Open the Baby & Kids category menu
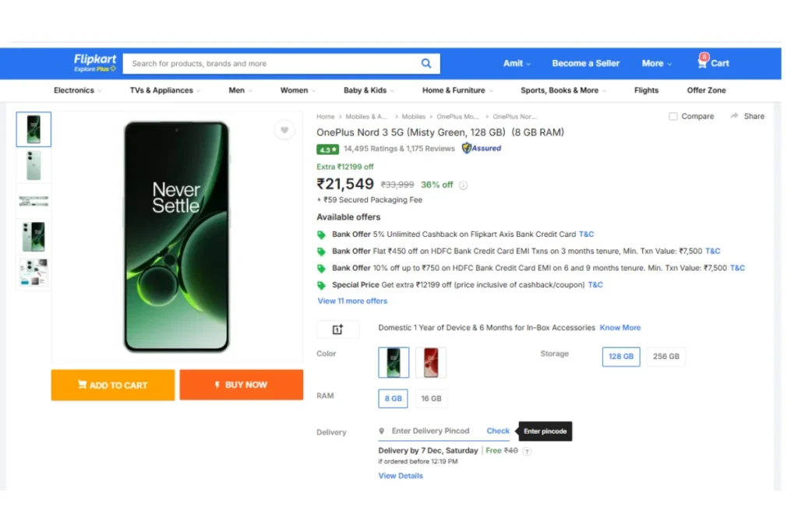Image resolution: width=798 pixels, height=532 pixels. click(x=369, y=90)
